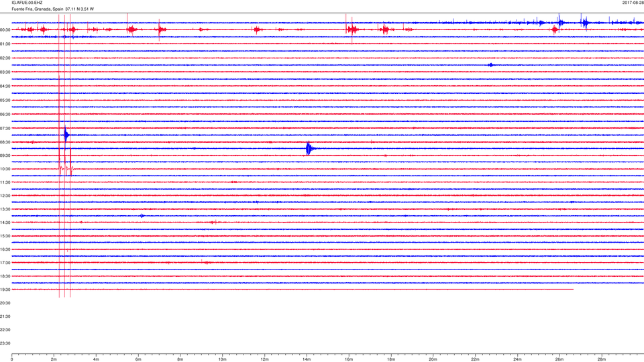Click the 05:30 time label
This screenshot has height=362, width=644.
[x=5, y=101]
